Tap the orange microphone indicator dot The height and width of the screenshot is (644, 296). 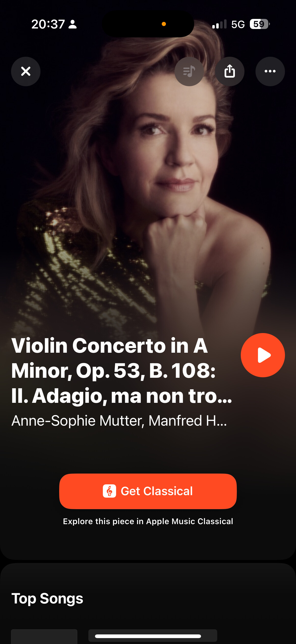pyautogui.click(x=164, y=24)
